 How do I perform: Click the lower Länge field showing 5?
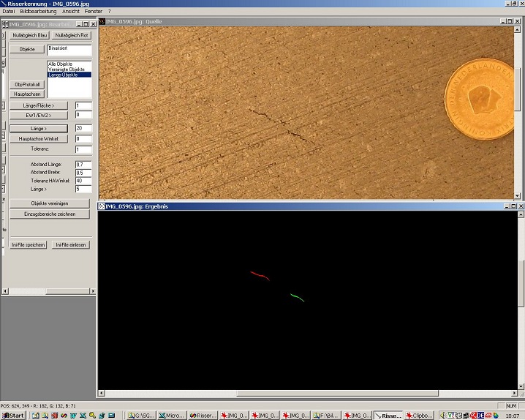tap(83, 190)
